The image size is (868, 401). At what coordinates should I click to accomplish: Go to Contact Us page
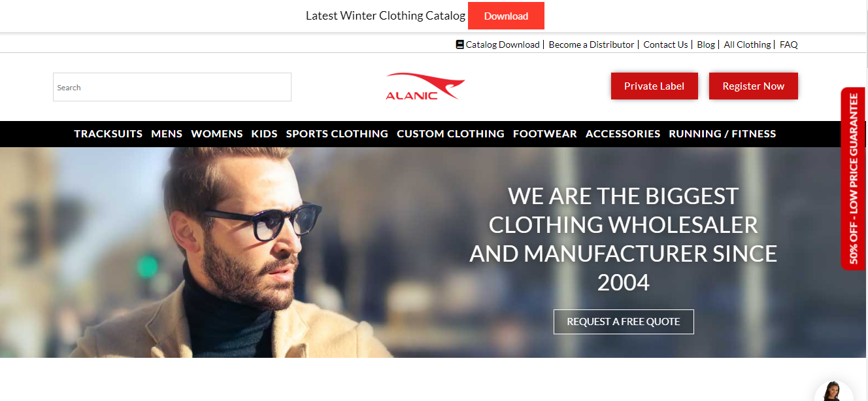665,44
